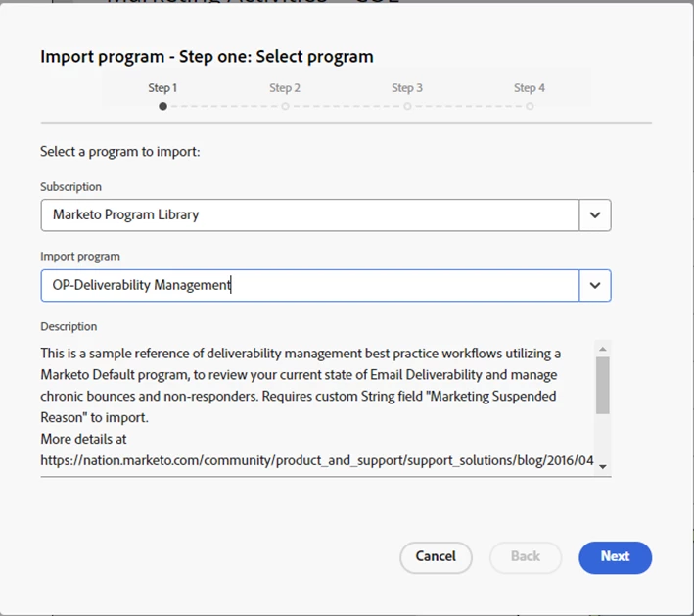Click the Subscription label
The width and height of the screenshot is (694, 616).
click(x=70, y=187)
